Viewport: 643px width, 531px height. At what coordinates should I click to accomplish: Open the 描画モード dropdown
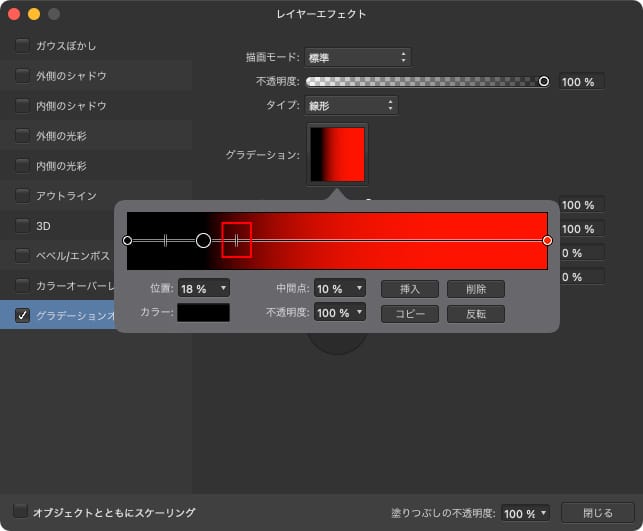click(357, 57)
